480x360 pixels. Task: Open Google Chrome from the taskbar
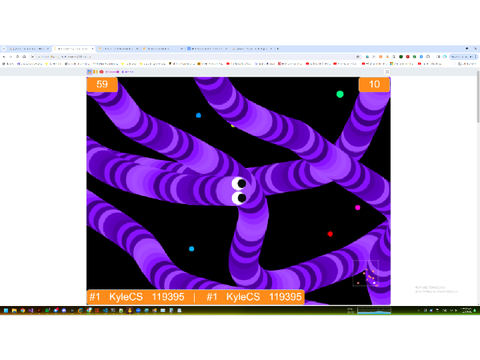click(22, 310)
